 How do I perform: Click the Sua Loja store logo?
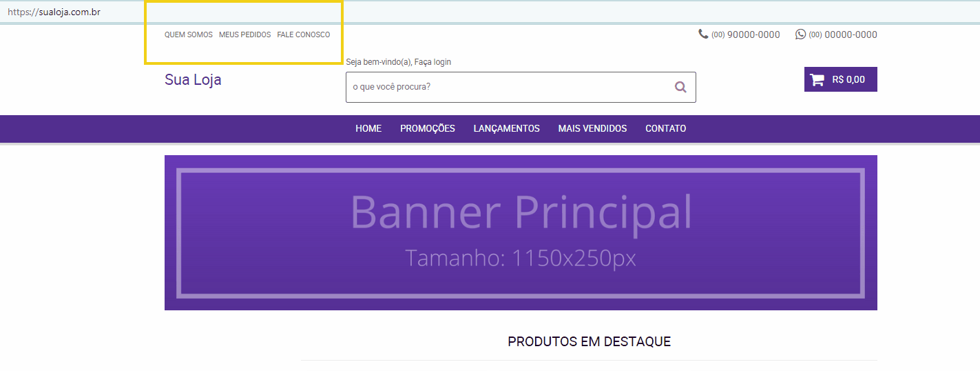(193, 79)
